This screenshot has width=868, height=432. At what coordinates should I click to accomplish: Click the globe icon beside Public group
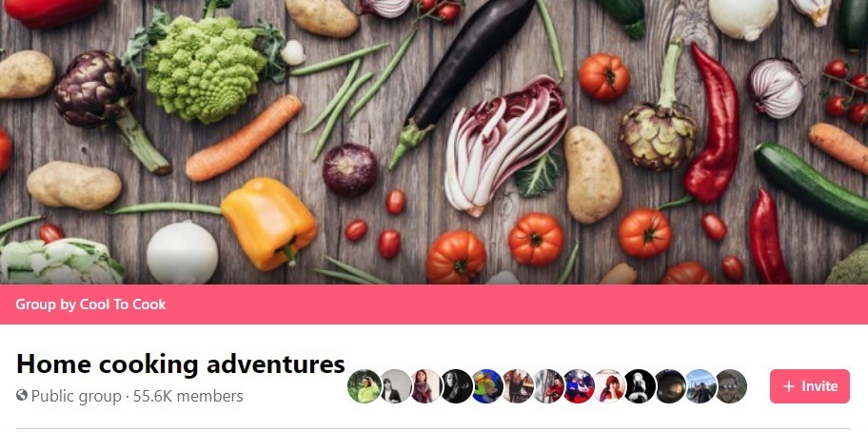(x=22, y=395)
